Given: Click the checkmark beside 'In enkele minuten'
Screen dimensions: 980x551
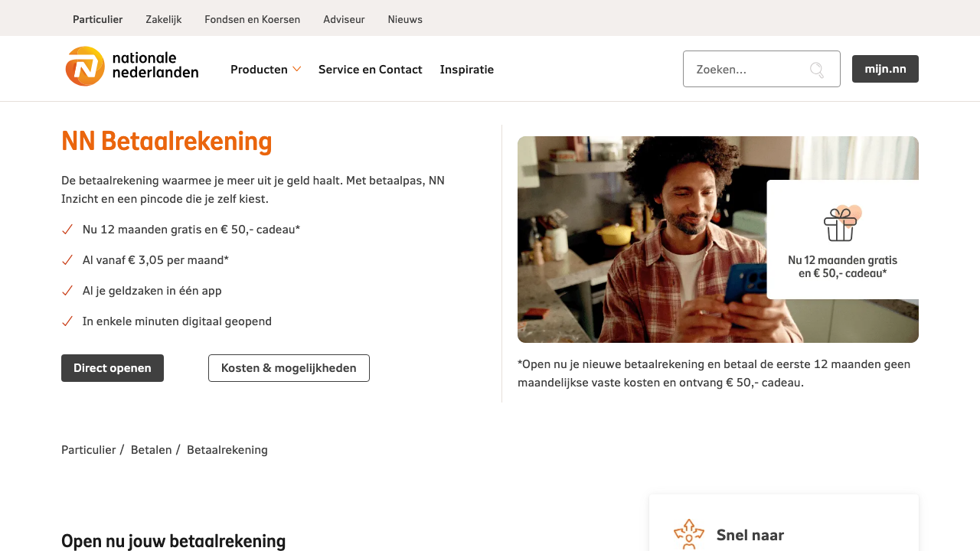Looking at the screenshot, I should [67, 321].
